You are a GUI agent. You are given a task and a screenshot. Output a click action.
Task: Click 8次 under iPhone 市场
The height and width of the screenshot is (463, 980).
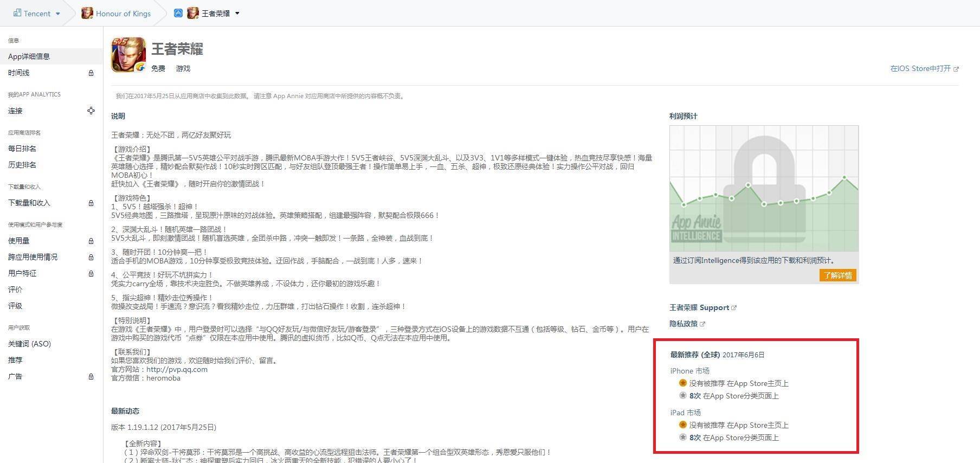[x=695, y=396]
